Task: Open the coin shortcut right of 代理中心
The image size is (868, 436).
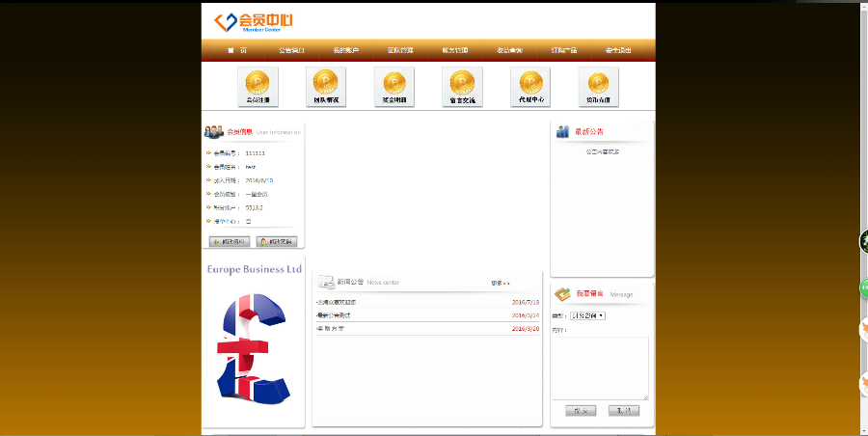Action: [598, 87]
